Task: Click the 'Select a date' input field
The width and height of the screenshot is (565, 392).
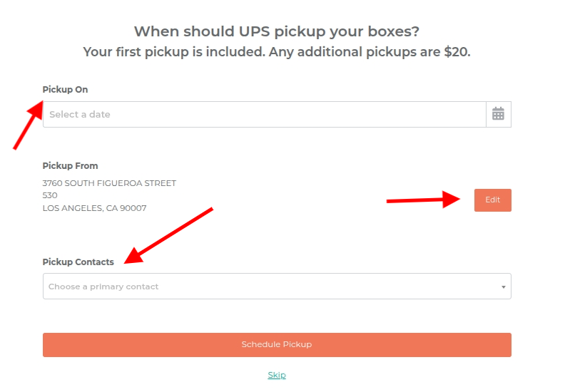Action: pyautogui.click(x=265, y=114)
